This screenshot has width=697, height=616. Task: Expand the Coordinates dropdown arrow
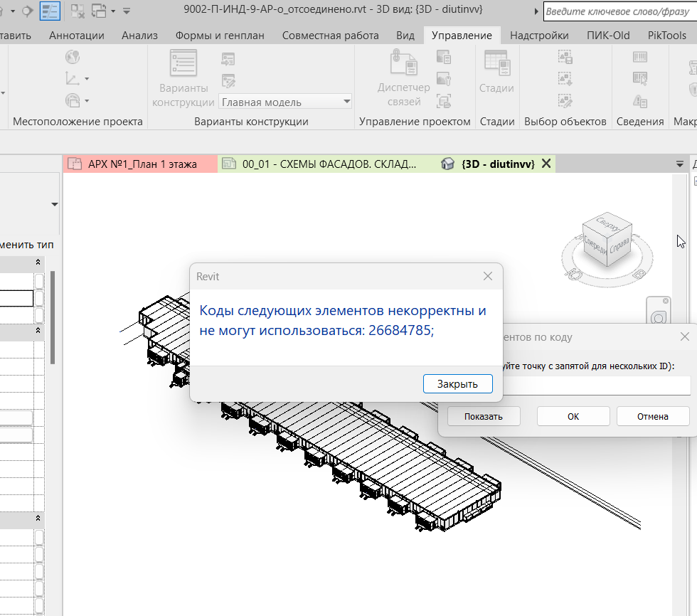point(87,79)
